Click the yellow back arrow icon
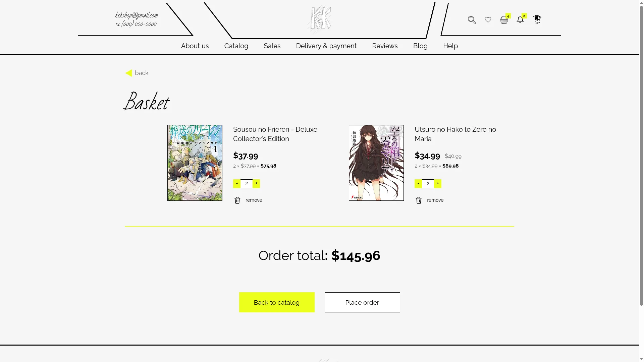The height and width of the screenshot is (362, 644). (x=129, y=73)
